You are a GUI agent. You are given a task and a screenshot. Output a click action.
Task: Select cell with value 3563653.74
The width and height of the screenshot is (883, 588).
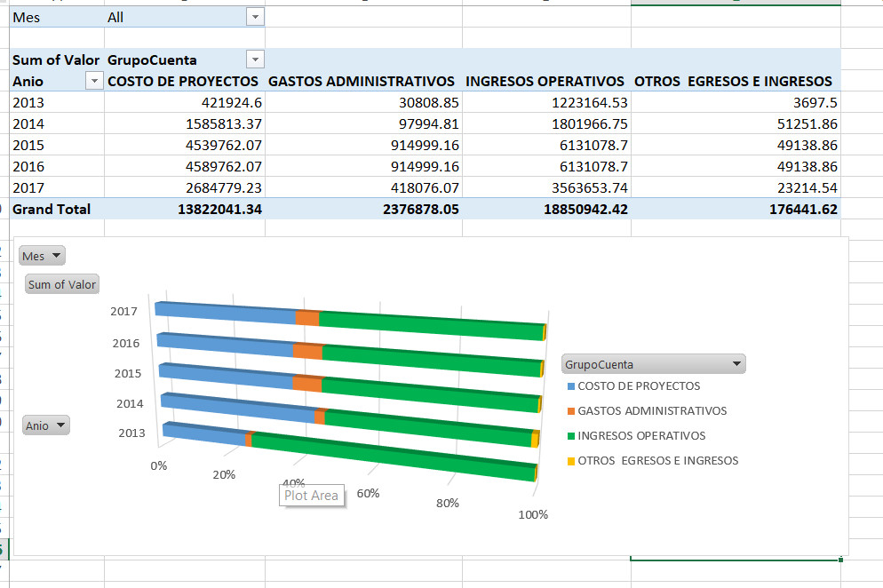[x=547, y=187]
